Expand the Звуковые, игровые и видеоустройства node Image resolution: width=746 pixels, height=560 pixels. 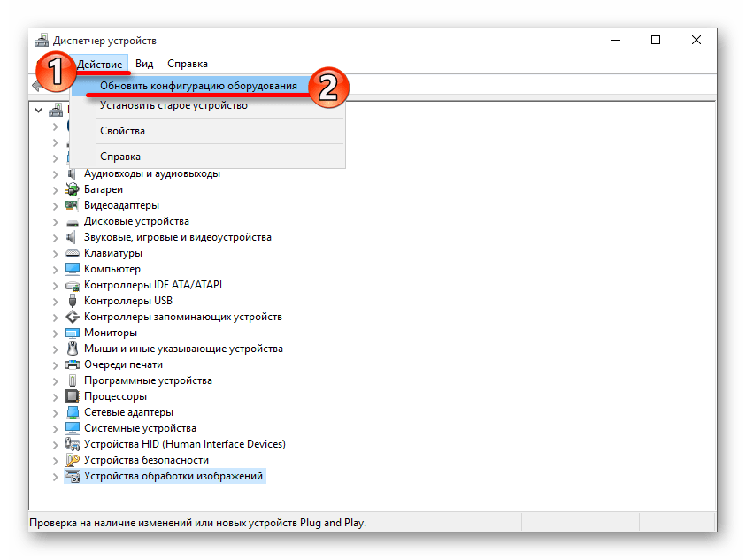55,237
